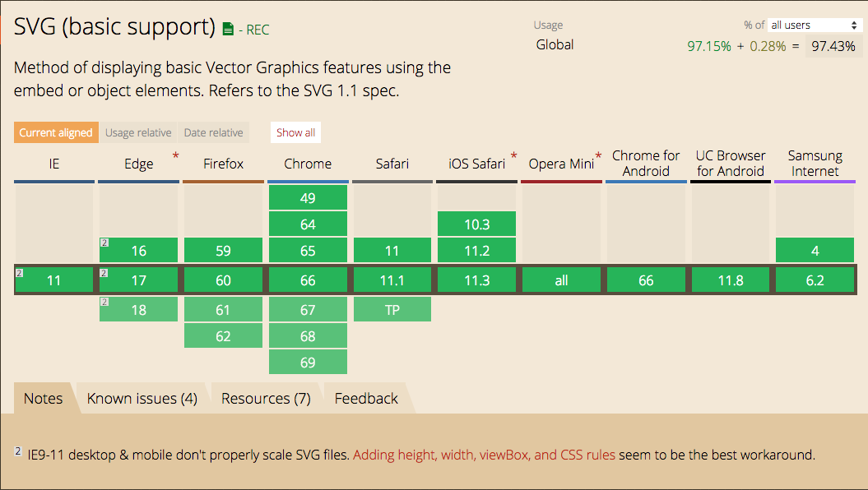This screenshot has height=490, width=868.
Task: Click the Safari column header
Action: [x=392, y=164]
